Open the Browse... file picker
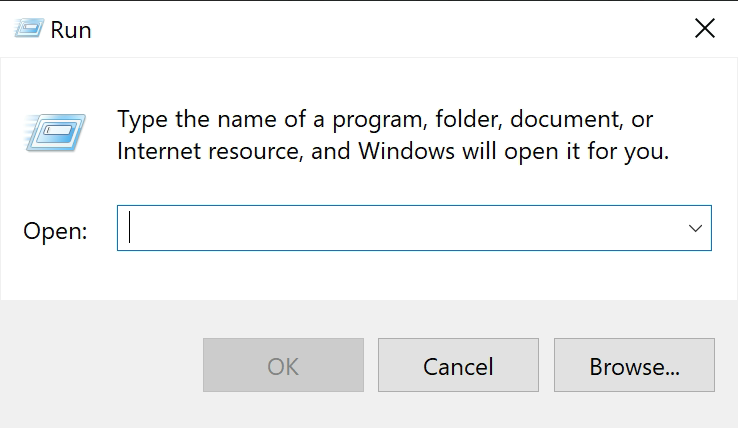738x428 pixels. (x=634, y=365)
